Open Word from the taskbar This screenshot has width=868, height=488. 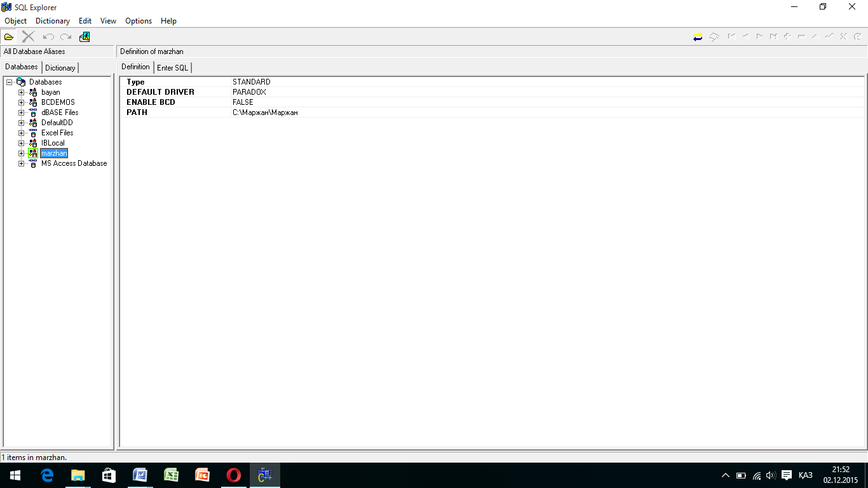coord(140,475)
